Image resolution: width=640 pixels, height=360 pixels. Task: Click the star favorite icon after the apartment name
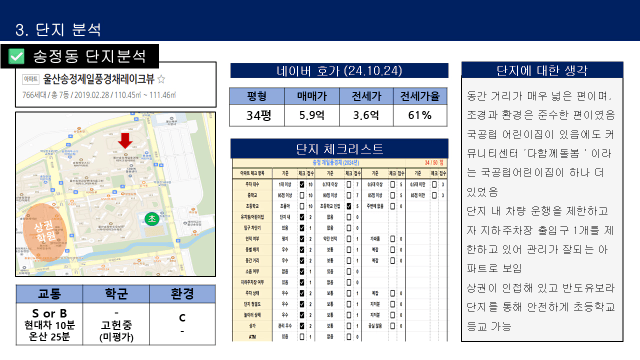161,79
